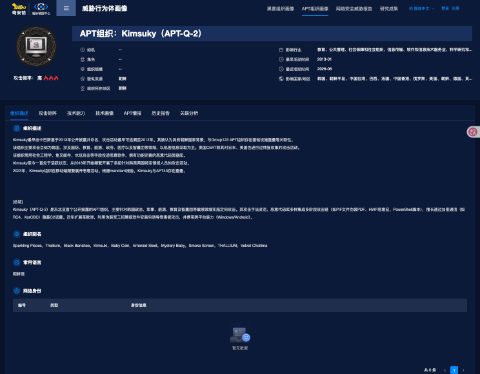Click the alias text Black Banshee
This screenshot has width=480, height=374.
[77, 246]
